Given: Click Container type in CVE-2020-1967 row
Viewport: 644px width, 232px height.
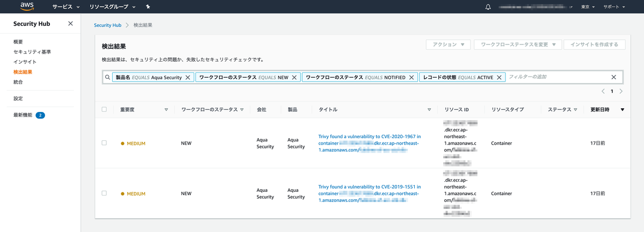Looking at the screenshot, I should click(x=501, y=144).
